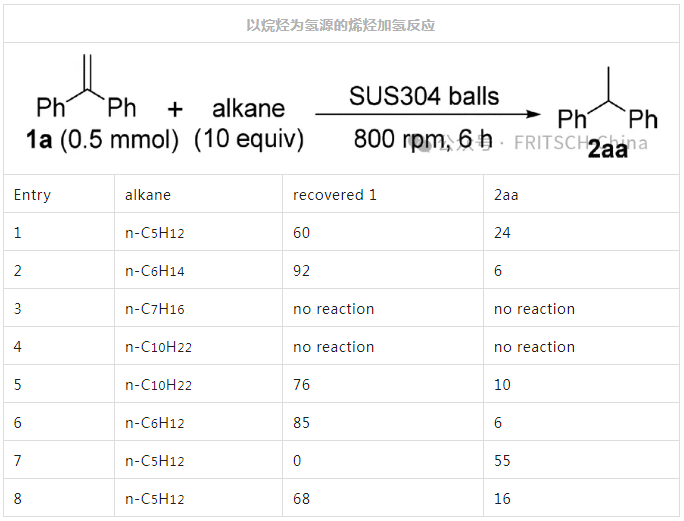The image size is (684, 521).
Task: Click the n-C6H12 alkane cell
Action: (x=154, y=423)
